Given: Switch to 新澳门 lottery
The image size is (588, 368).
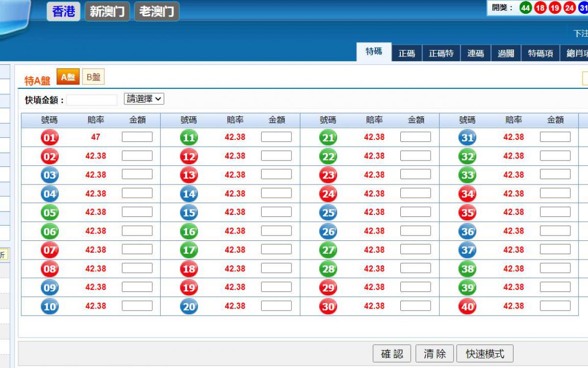Looking at the screenshot, I should [x=107, y=11].
